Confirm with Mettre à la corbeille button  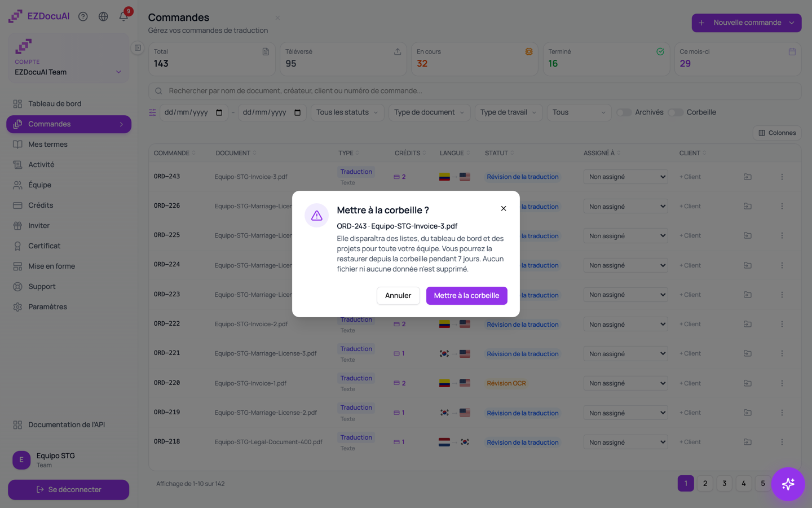466,296
